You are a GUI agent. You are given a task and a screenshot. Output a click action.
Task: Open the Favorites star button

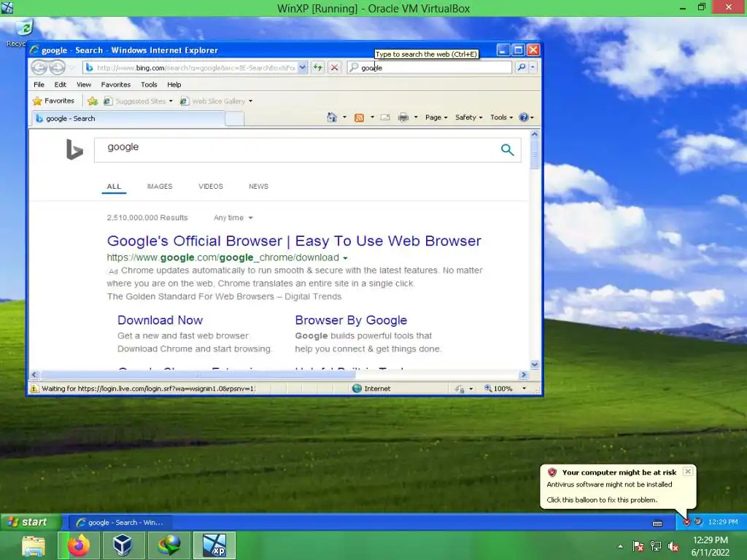click(53, 101)
